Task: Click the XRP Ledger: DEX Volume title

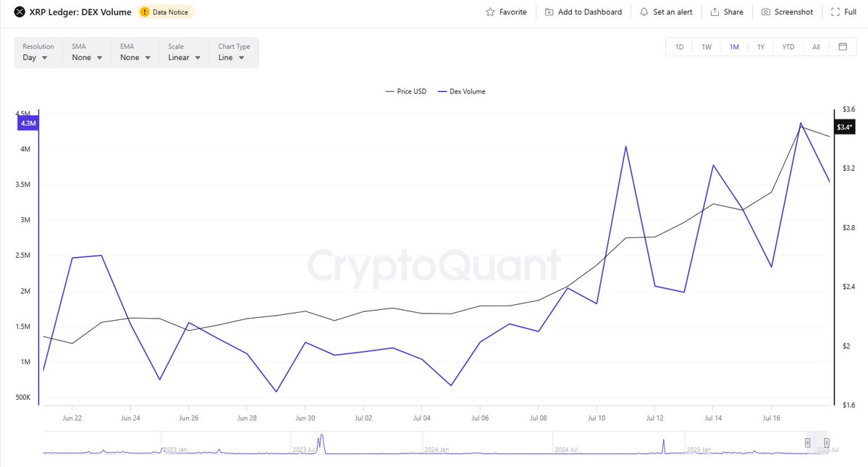Action: [x=80, y=12]
